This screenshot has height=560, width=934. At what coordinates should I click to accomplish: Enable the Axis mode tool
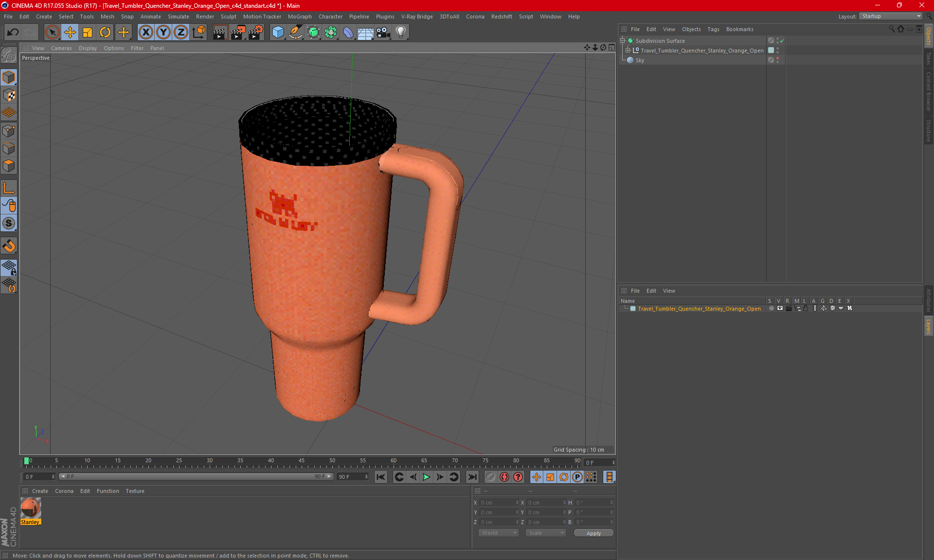click(x=9, y=189)
